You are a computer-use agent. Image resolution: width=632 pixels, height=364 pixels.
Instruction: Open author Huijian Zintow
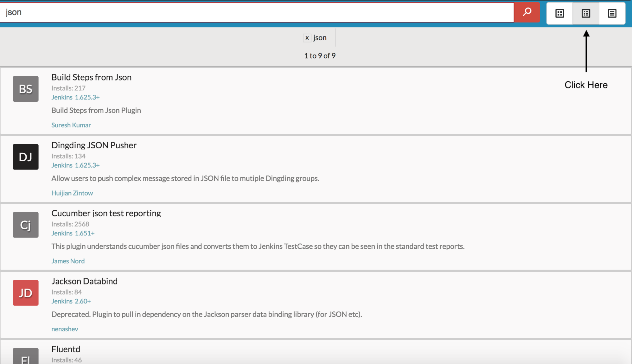pyautogui.click(x=72, y=193)
